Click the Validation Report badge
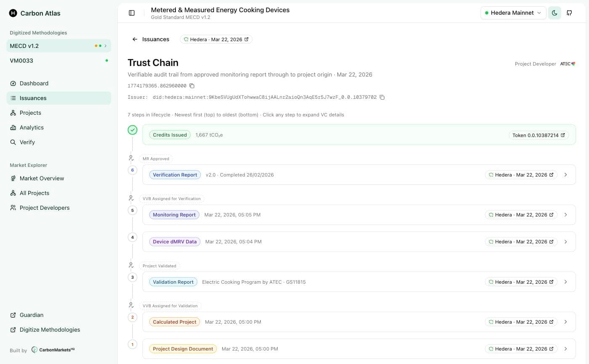589x364 pixels. pos(173,282)
